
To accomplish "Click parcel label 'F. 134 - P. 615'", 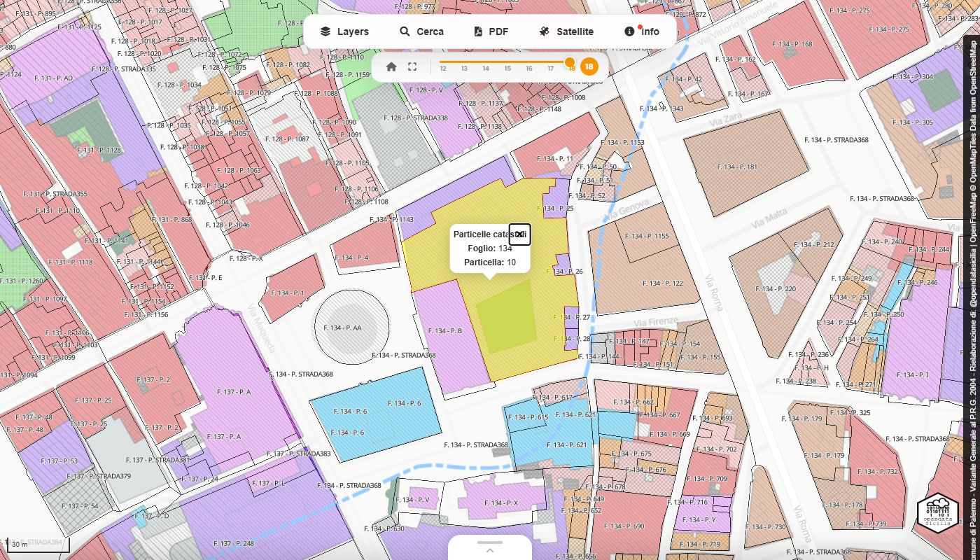I will point(528,417).
